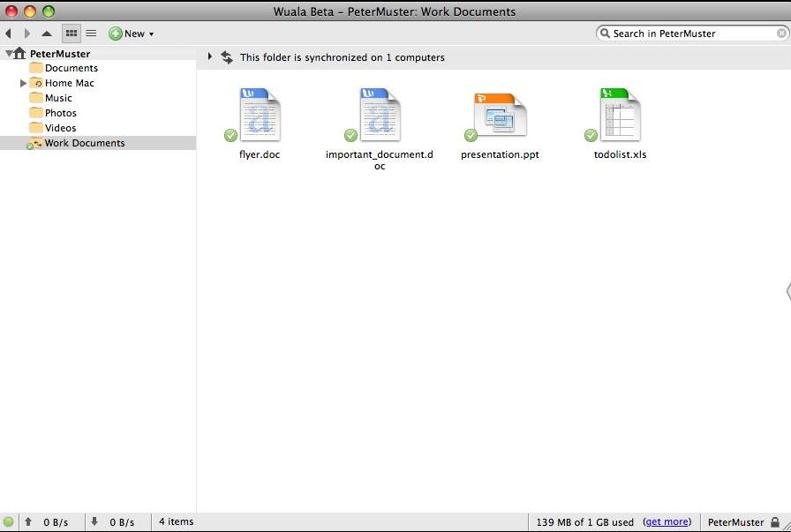Click the download speed arrow icon
Screen dimensions: 791x532
[94, 521]
